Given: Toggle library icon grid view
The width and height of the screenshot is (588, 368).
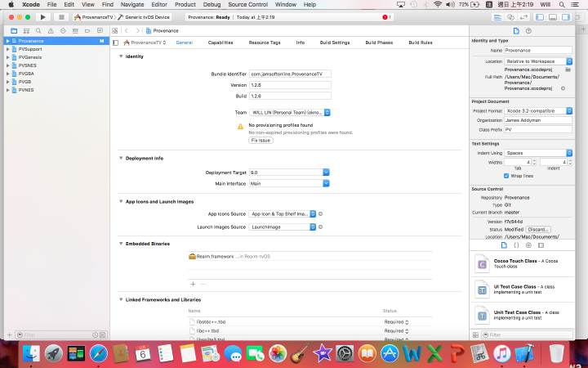Looking at the screenshot, I should pos(475,334).
